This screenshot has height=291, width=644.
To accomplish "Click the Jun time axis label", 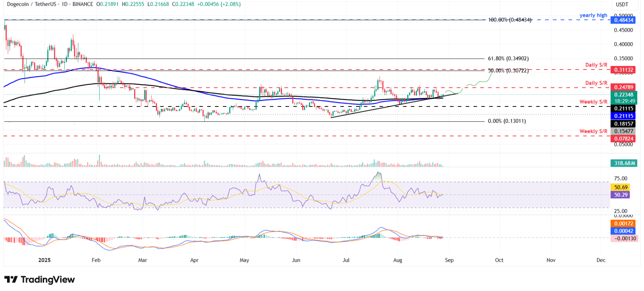I will [x=296, y=260].
